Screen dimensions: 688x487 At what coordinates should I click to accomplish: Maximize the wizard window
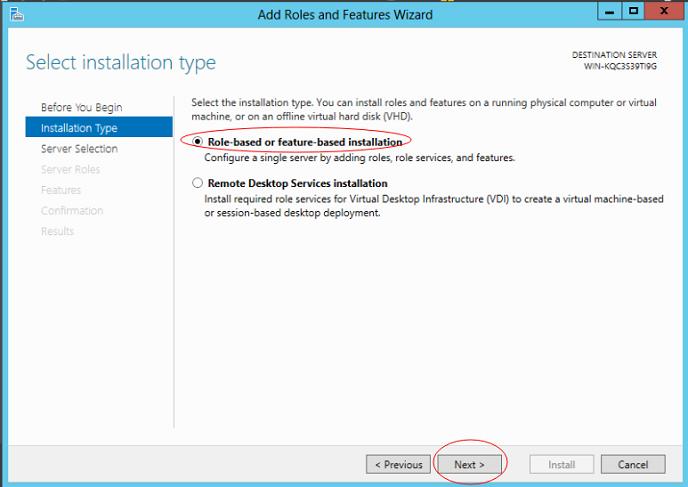[x=633, y=12]
